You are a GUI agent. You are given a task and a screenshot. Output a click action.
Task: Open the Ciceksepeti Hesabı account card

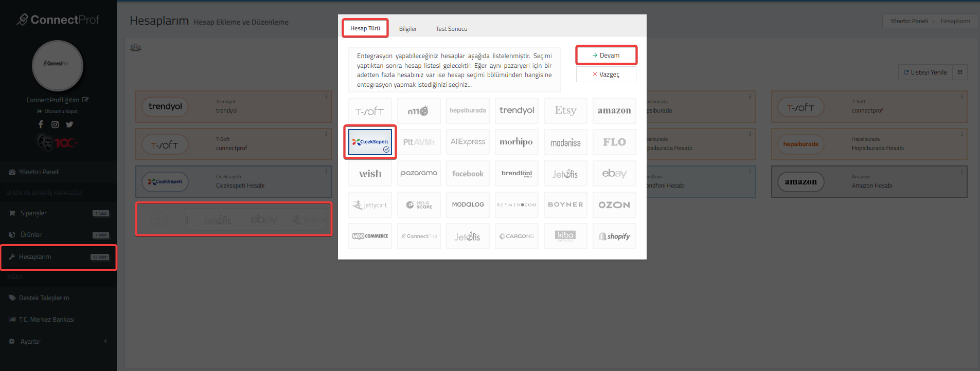(x=234, y=181)
